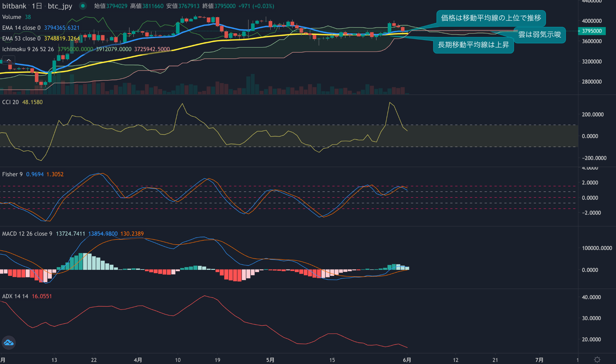Image resolution: width=616 pixels, height=364 pixels.
Task: Click the Fisher 9 indicator label
Action: pos(12,174)
